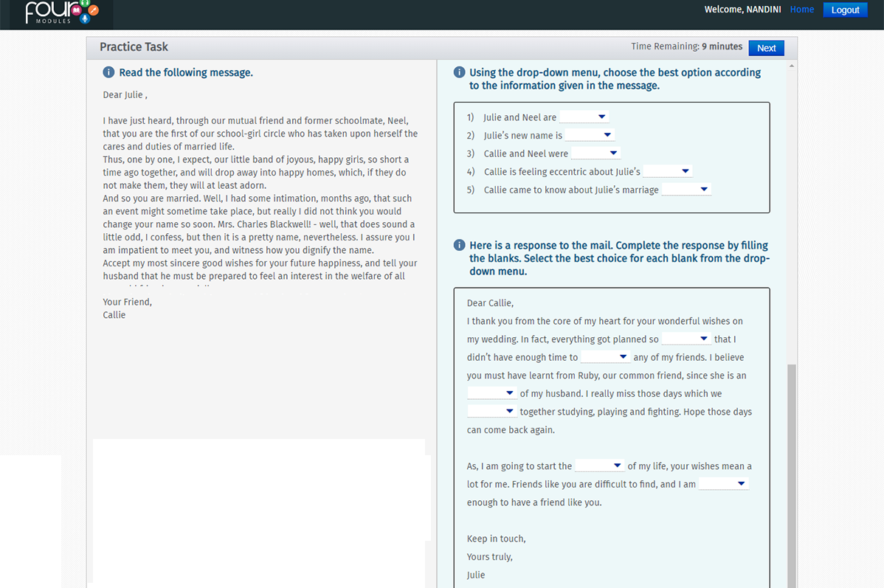Click scroll-up arrow of right panel scrollbar
Image resolution: width=884 pixels, height=588 pixels.
[792, 66]
